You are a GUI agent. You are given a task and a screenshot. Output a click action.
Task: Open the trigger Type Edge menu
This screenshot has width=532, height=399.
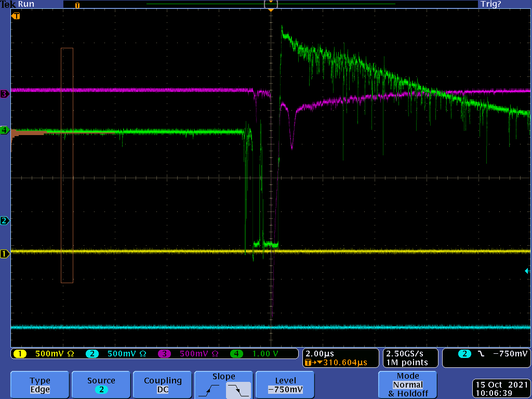[39, 385]
